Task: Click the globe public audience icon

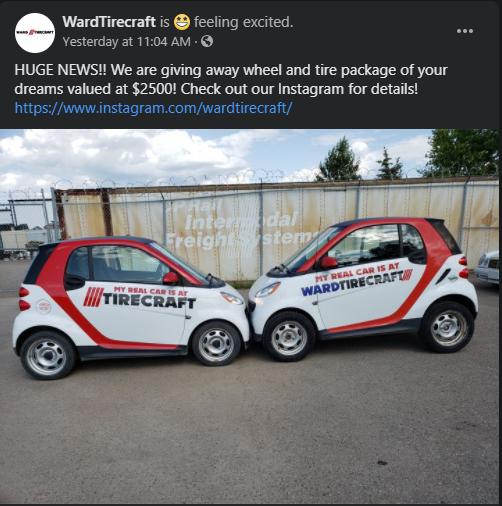Action: (207, 42)
